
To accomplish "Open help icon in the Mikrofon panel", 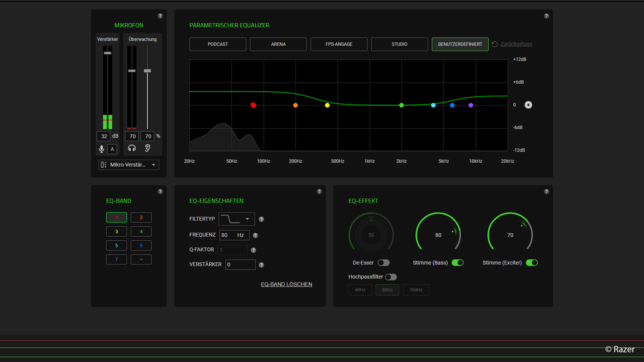I will (x=160, y=16).
